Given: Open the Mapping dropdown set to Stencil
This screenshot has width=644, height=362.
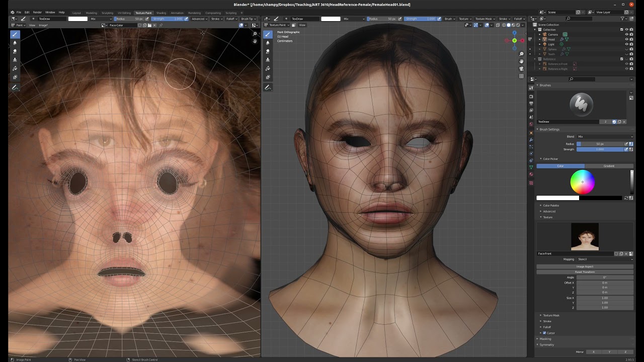Looking at the screenshot, I should click(x=605, y=259).
